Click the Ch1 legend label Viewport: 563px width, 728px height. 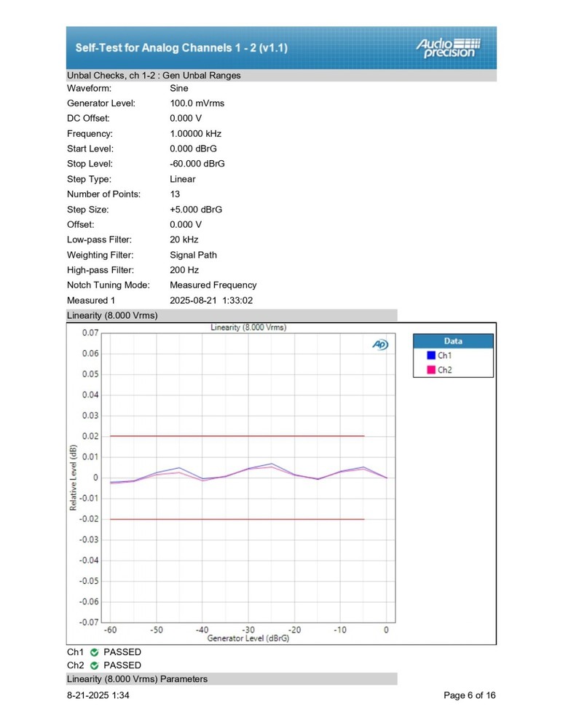(444, 355)
